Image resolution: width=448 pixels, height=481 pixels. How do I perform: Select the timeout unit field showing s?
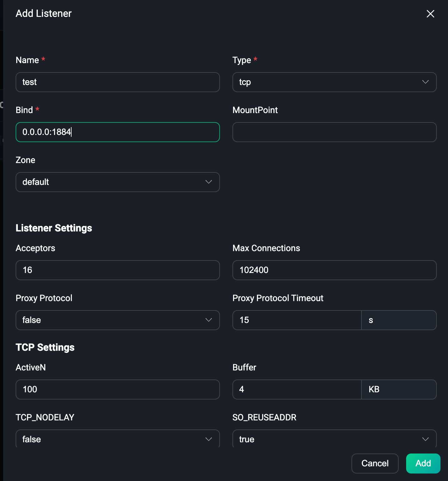[x=399, y=320]
